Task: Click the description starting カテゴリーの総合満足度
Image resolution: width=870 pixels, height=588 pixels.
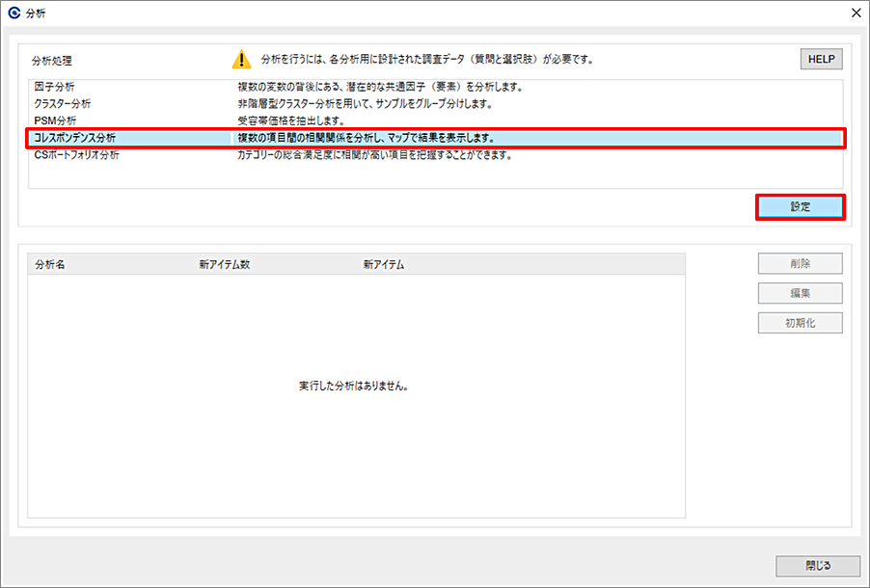Action: point(374,155)
